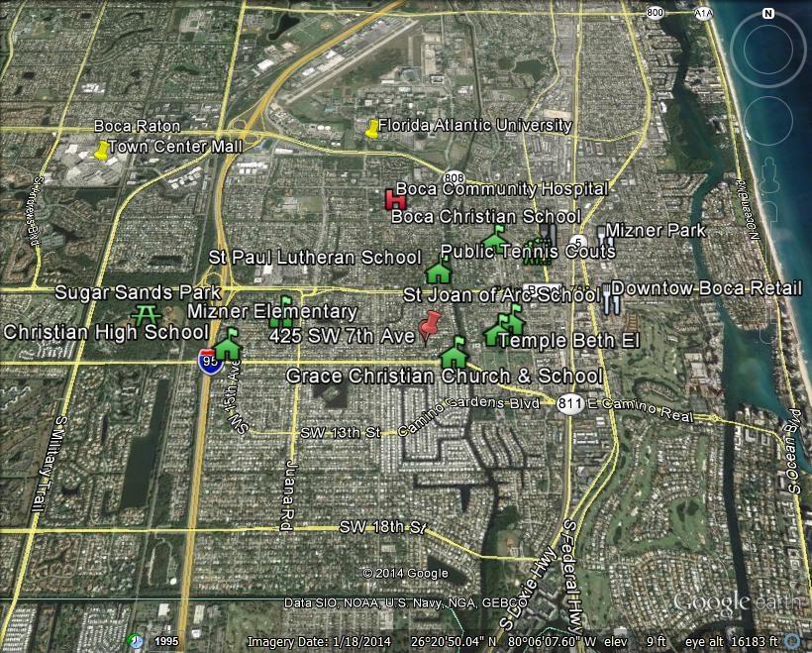
Task: Click the compass N to reset north
Action: 768,14
